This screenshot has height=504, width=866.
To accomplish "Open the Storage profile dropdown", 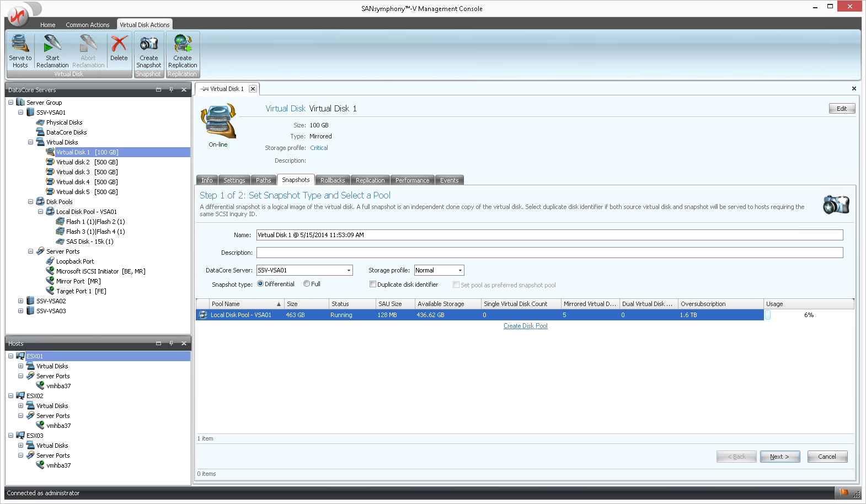I will 460,270.
